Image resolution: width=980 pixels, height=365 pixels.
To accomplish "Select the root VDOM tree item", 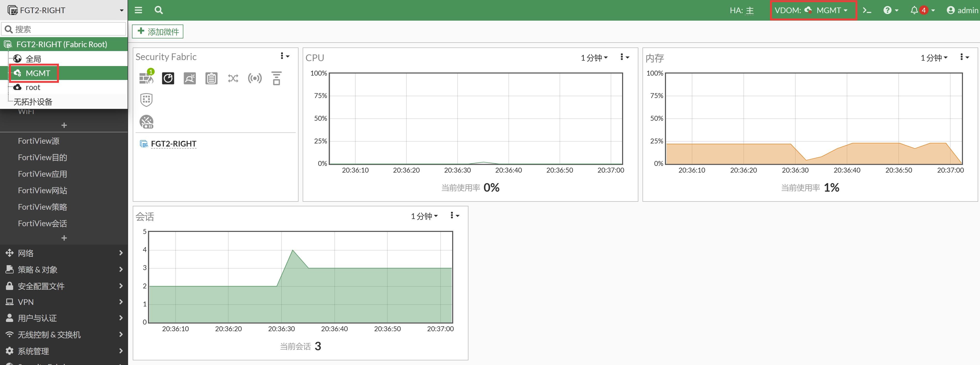I will click(33, 87).
